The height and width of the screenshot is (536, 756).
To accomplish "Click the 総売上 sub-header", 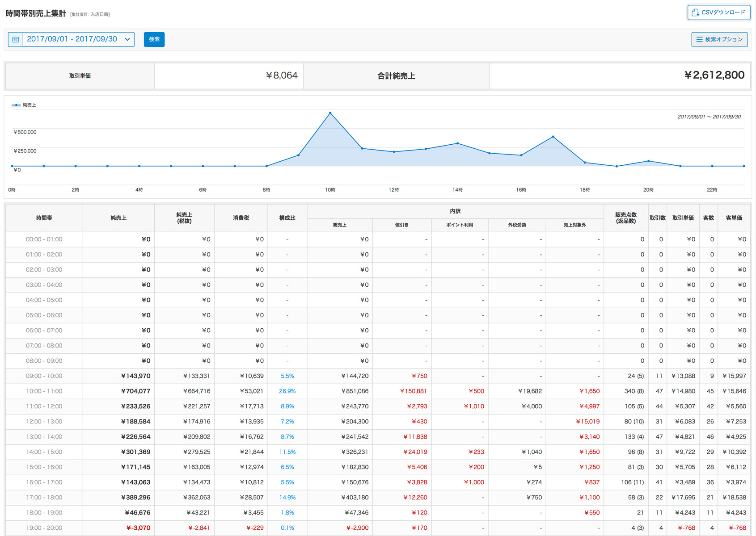I will coord(340,225).
